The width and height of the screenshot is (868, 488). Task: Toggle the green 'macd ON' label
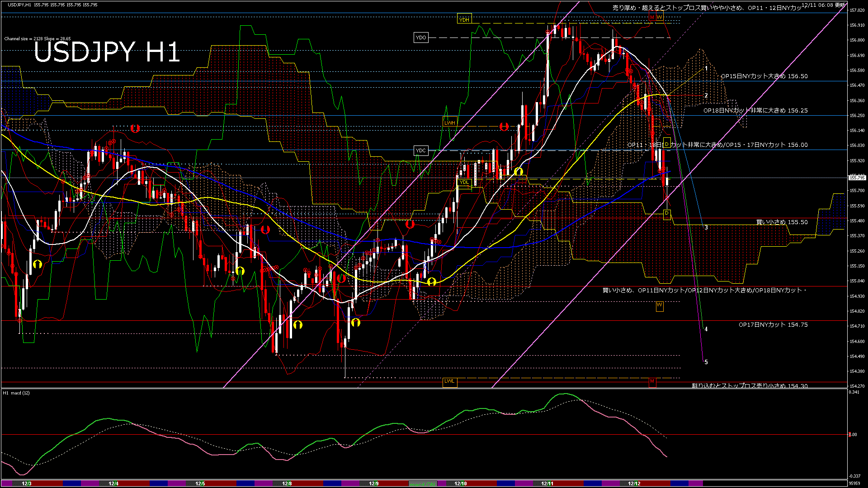[x=423, y=484]
